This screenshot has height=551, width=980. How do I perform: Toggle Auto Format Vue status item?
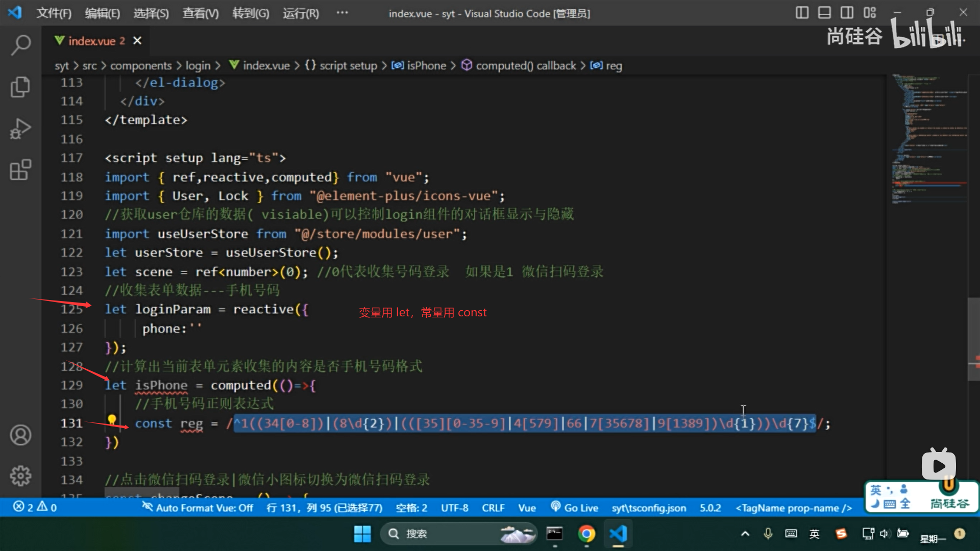coord(198,508)
